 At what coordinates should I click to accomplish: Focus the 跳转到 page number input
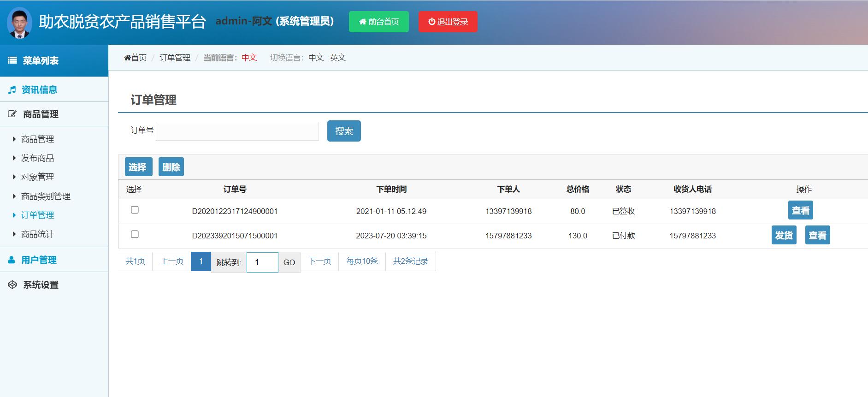(x=262, y=262)
